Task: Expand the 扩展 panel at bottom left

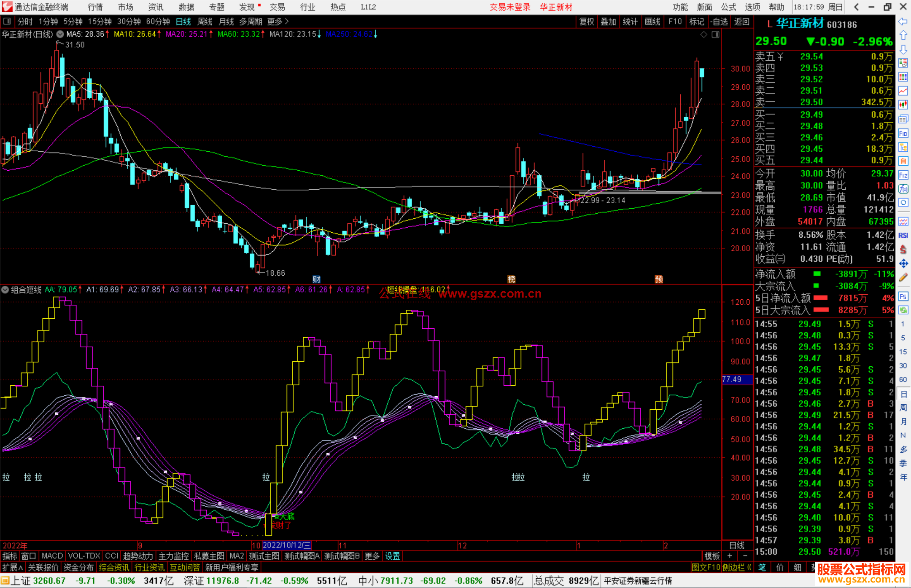Action: (13, 567)
